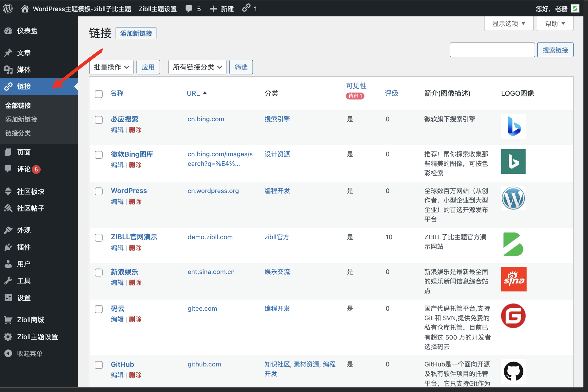Screen dimensions: 588x392
Task: Click the home icon for site name
Action: click(25, 9)
